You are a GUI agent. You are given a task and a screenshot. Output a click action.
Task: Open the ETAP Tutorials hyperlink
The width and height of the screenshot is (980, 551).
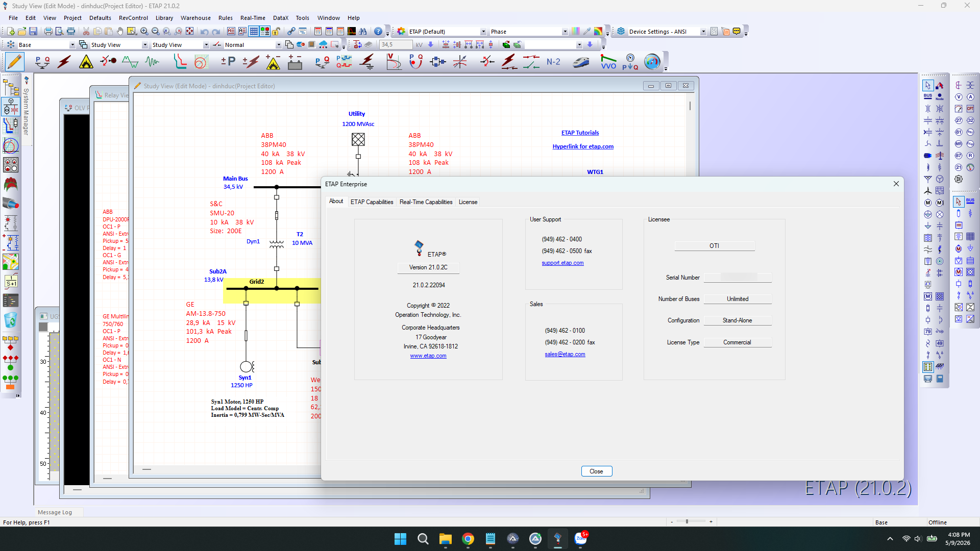[580, 133]
